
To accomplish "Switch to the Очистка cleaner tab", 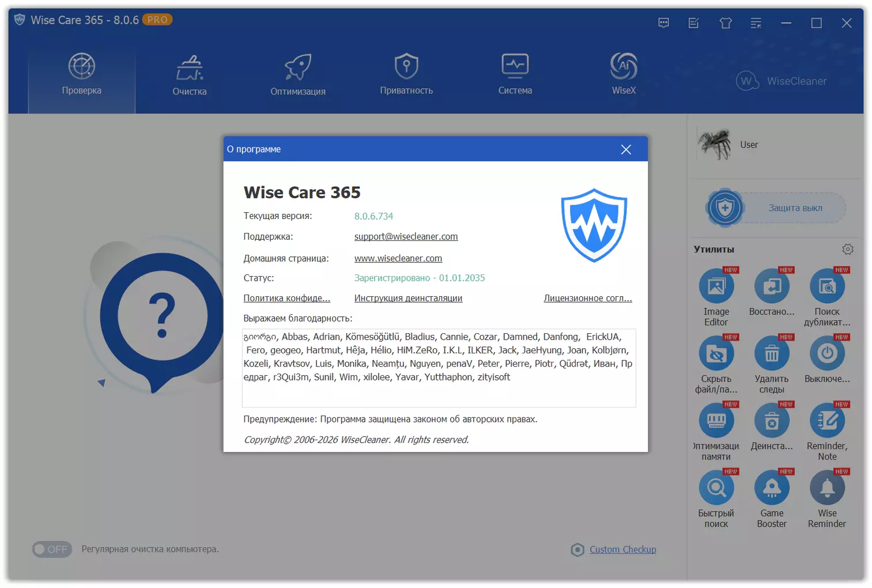I will (190, 74).
